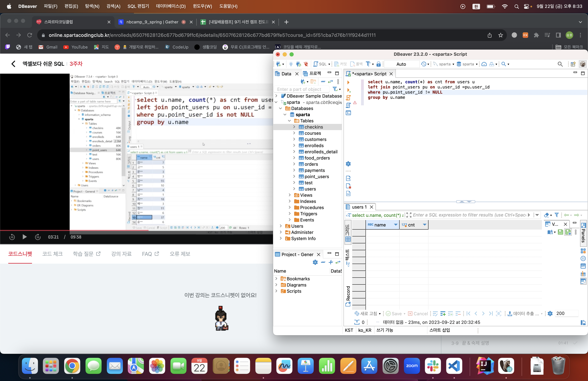This screenshot has height=381, width=588.
Task: Click the red disconnect plug in DBeaver toolbar
Action: click(306, 64)
